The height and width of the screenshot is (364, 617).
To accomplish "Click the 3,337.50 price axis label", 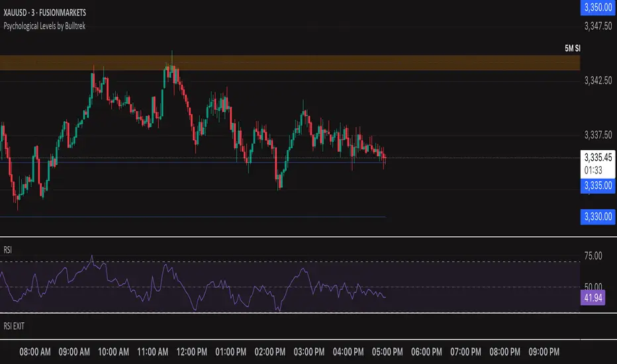I will tap(598, 135).
